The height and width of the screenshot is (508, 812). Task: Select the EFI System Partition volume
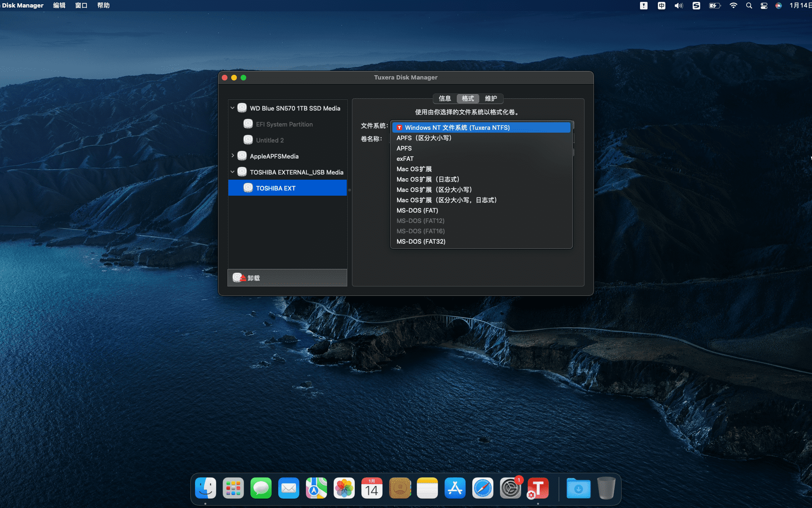point(288,124)
